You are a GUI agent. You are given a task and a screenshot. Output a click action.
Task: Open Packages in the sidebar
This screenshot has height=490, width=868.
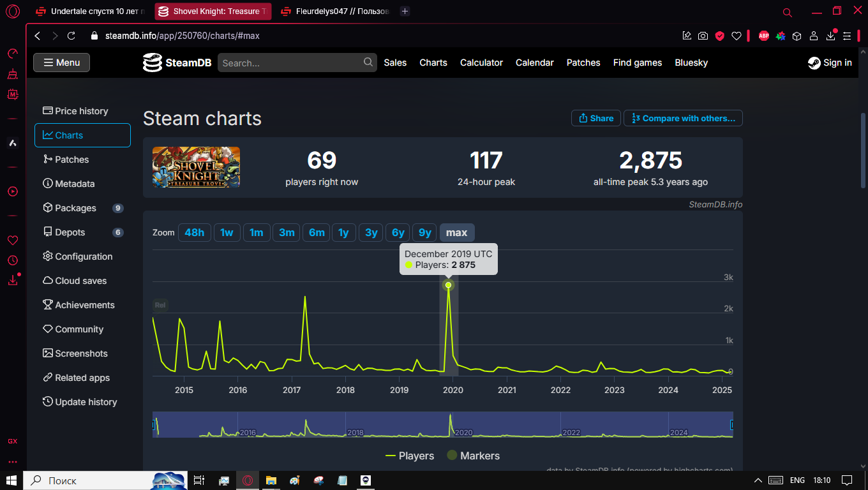pos(82,208)
